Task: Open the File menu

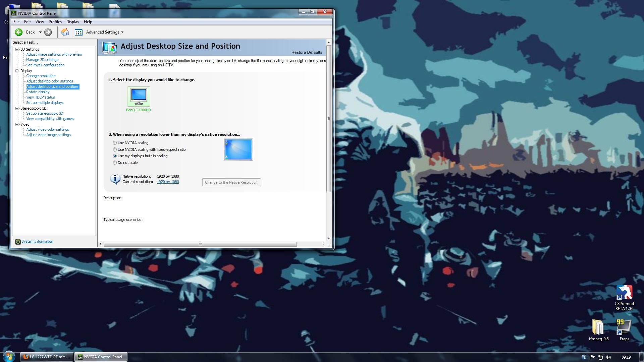Action: click(x=16, y=22)
